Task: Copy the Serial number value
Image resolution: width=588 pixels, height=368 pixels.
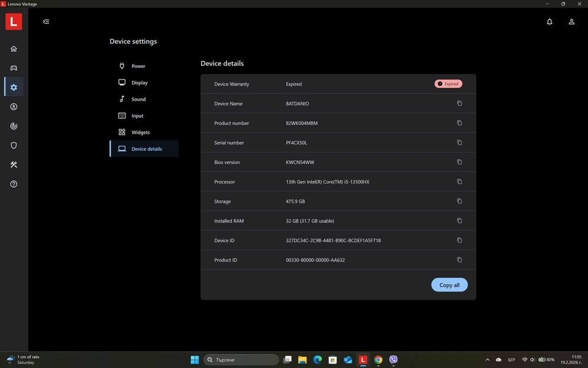Action: (x=459, y=142)
